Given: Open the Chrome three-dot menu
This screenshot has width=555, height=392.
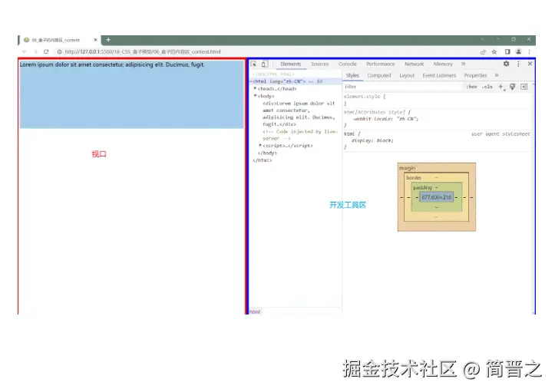Looking at the screenshot, I should pyautogui.click(x=530, y=51).
